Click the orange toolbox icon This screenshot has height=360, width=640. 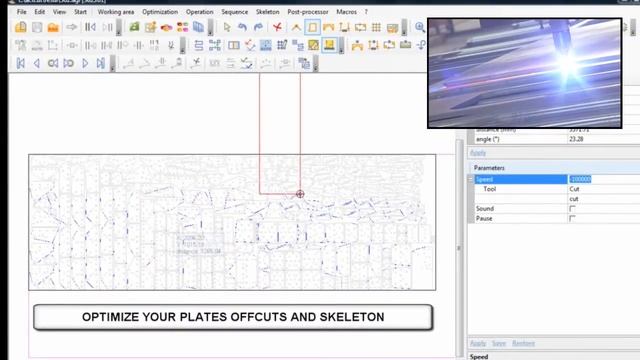53,27
